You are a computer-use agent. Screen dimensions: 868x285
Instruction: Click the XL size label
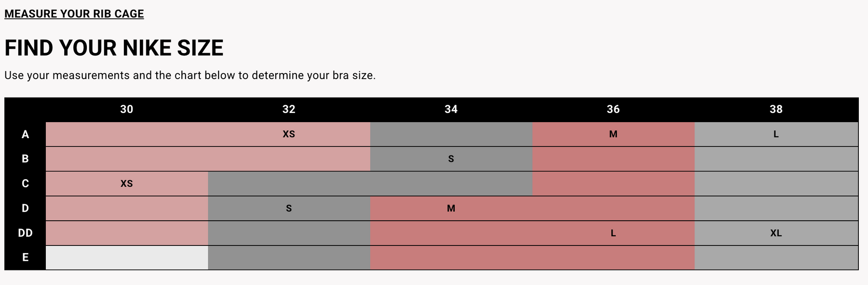point(775,233)
